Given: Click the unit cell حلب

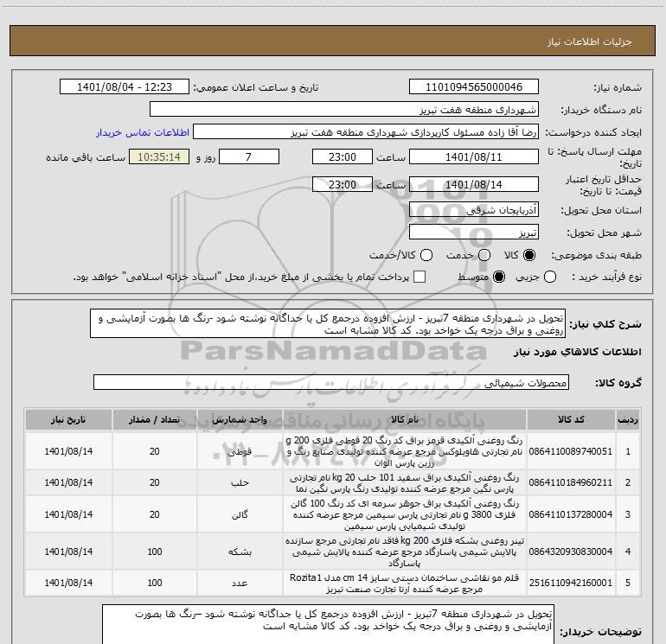Looking at the screenshot, I should point(240,482).
